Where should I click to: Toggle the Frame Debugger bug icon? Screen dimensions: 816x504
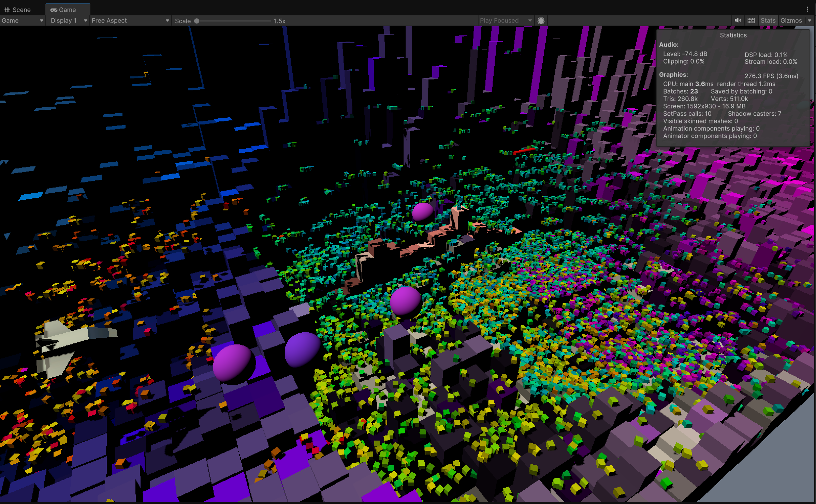tap(541, 20)
